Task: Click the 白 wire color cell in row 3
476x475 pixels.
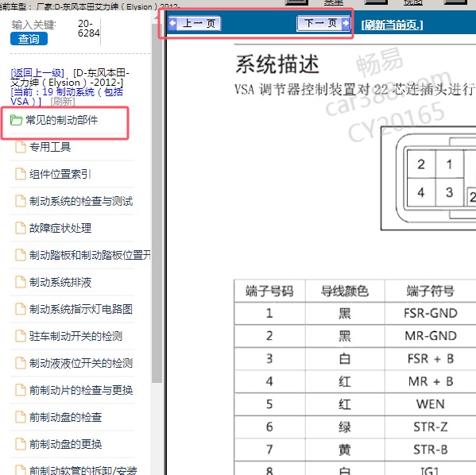Action: tap(345, 359)
